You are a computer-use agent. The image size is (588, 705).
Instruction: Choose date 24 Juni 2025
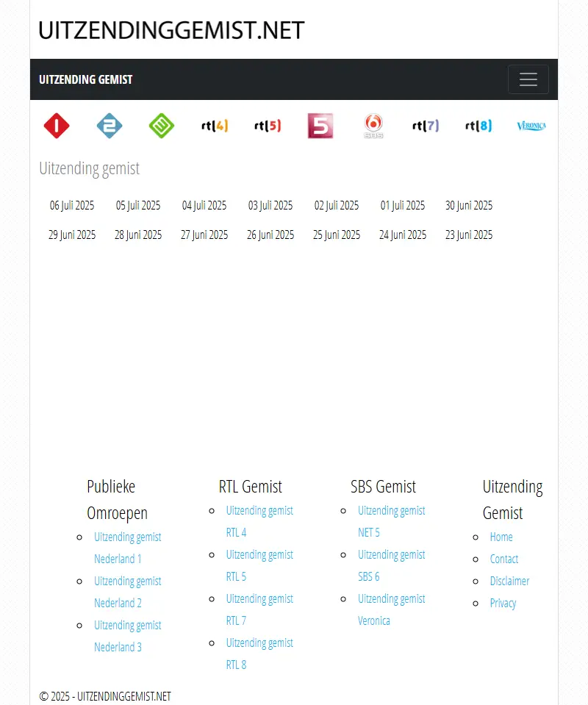click(x=402, y=235)
